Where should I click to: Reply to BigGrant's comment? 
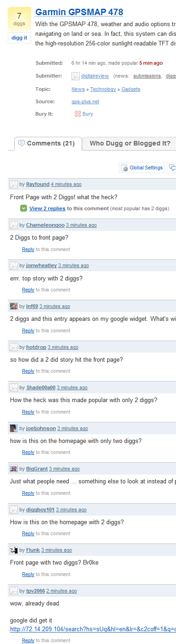coord(28,493)
